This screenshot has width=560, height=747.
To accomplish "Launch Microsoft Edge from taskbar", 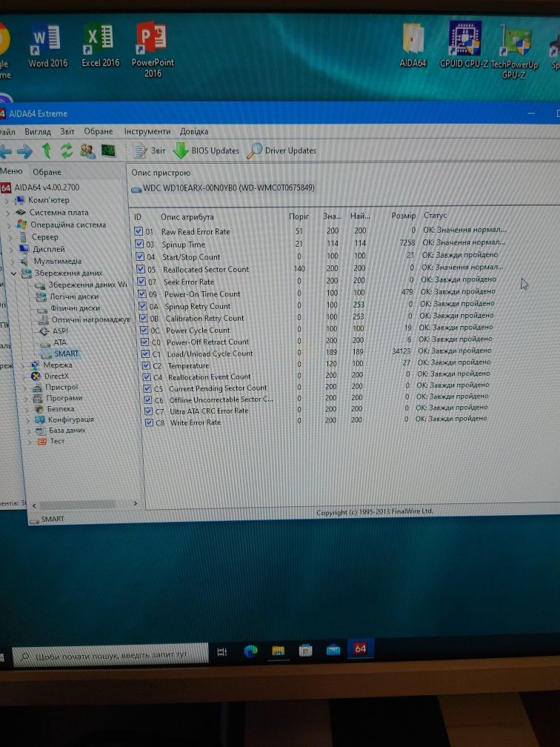I will coord(250,651).
